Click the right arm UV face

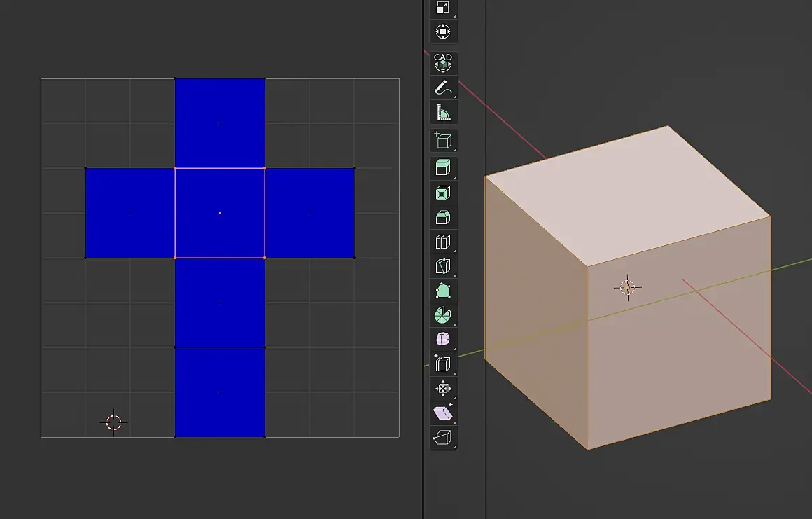pyautogui.click(x=309, y=213)
